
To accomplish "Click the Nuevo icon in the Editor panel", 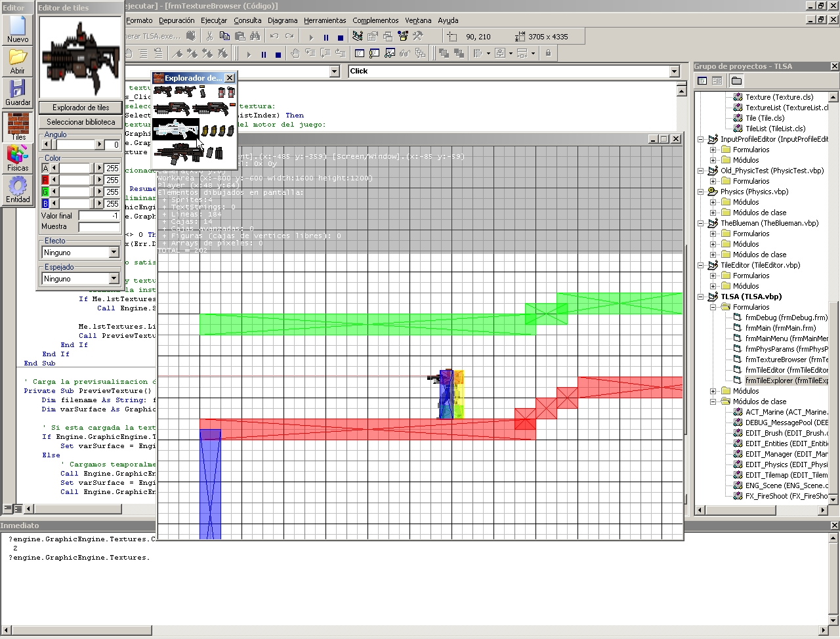I will [18, 29].
